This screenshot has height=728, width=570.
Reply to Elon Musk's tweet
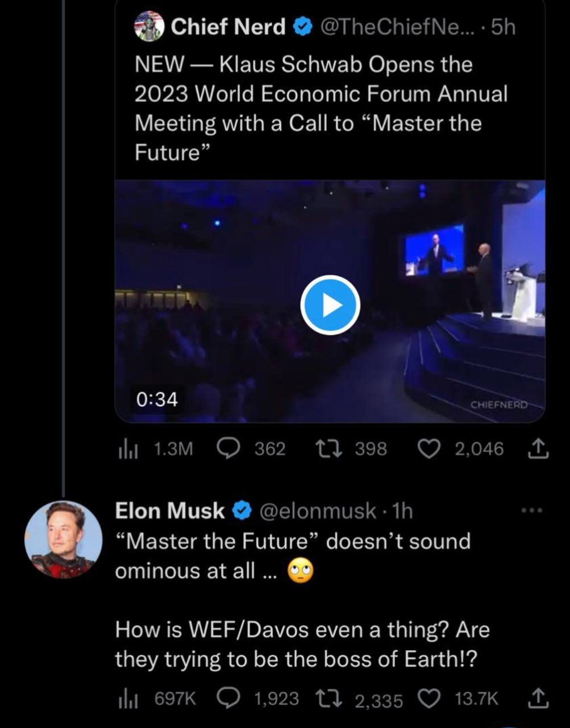230,698
